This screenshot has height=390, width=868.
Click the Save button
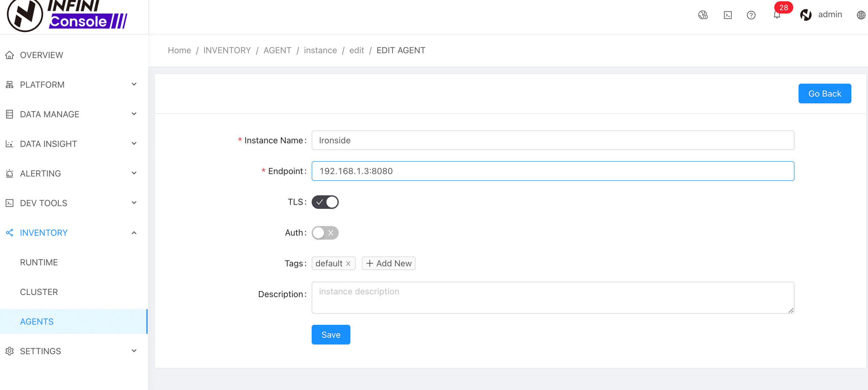click(330, 334)
